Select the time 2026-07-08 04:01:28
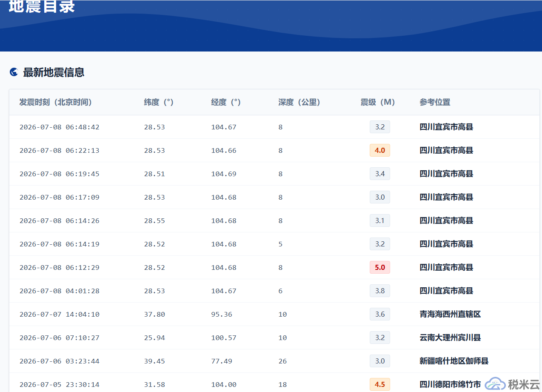Viewport: 542px width, 392px height. pos(60,291)
